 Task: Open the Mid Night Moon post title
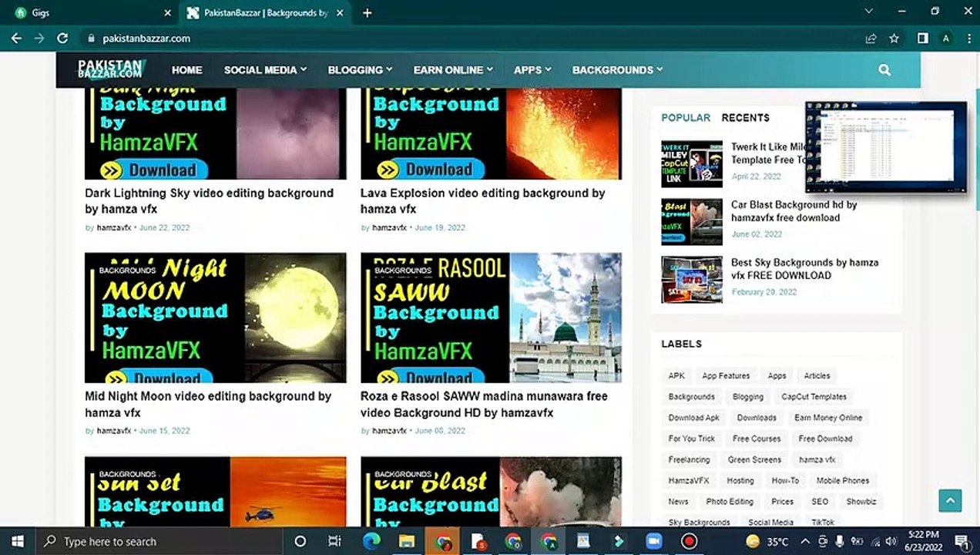tap(208, 404)
